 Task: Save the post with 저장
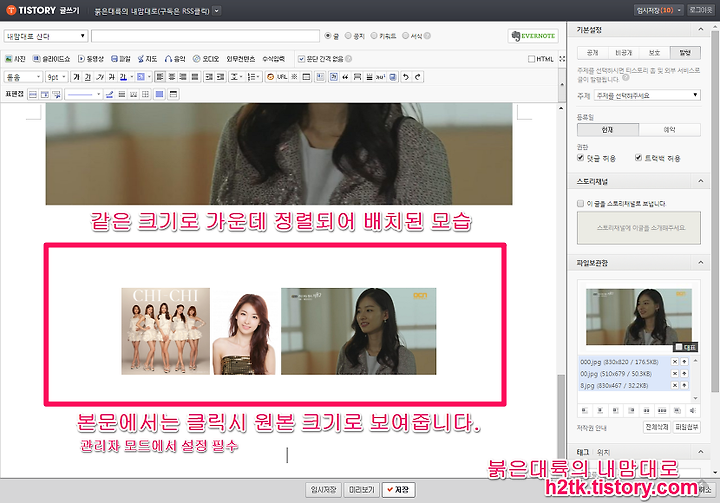coord(398,490)
